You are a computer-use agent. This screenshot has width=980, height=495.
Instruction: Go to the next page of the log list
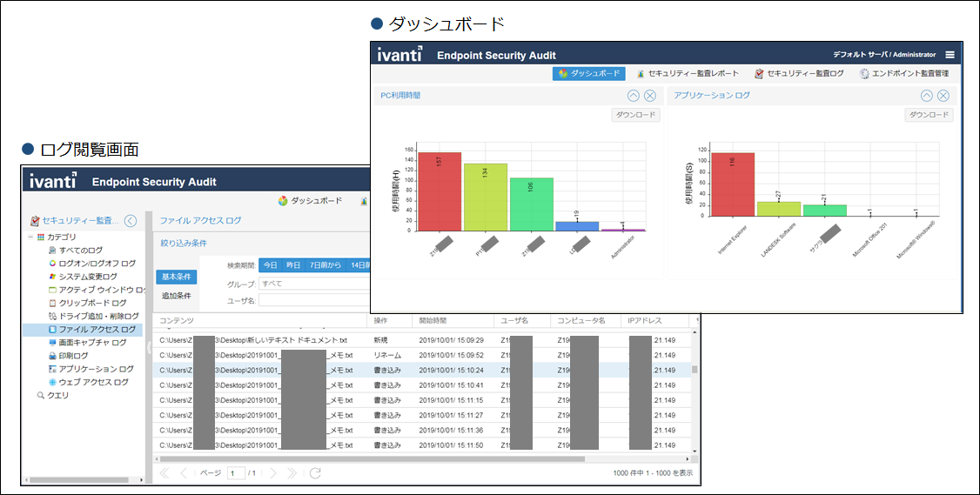point(272,473)
